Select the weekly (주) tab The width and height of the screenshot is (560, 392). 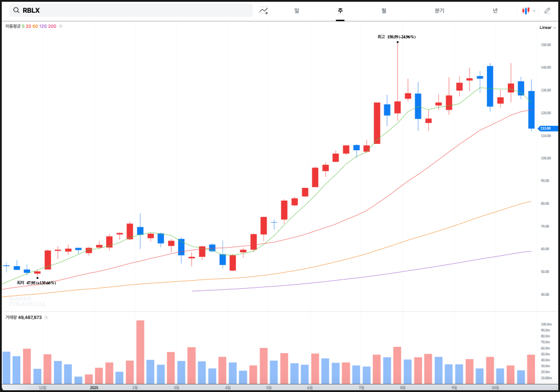[x=340, y=10]
